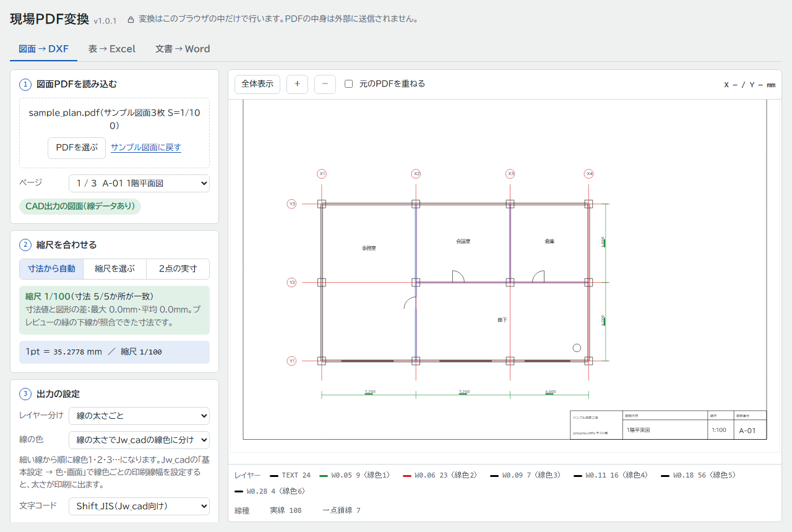Click the W0.09 7 layer entry
Screen dimensions: 792x532
pos(525,476)
